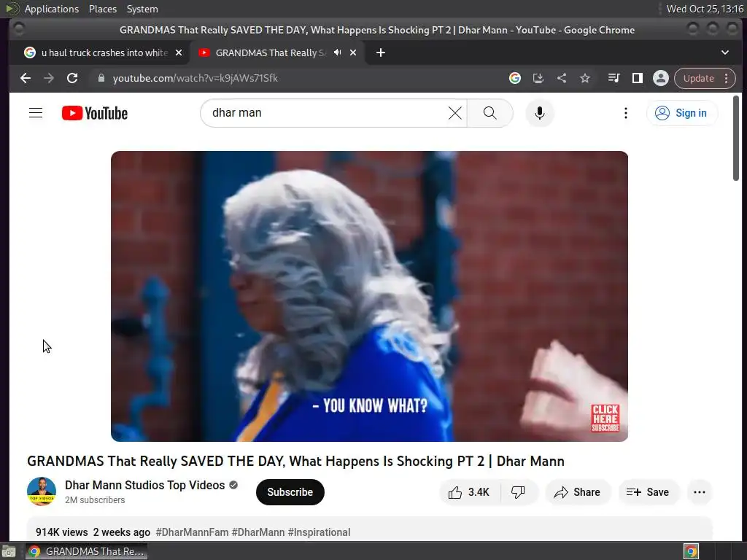The height and width of the screenshot is (560, 747).
Task: Save the video to a playlist
Action: (x=648, y=492)
